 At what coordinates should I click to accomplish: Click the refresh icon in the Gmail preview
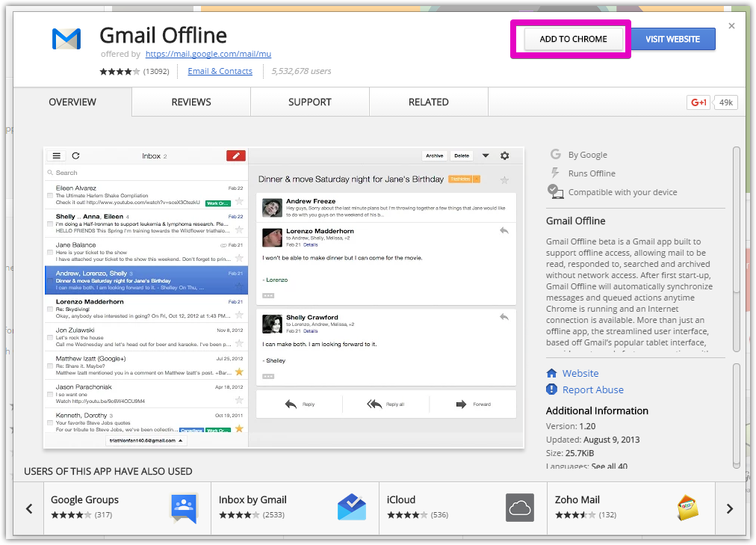pos(75,156)
